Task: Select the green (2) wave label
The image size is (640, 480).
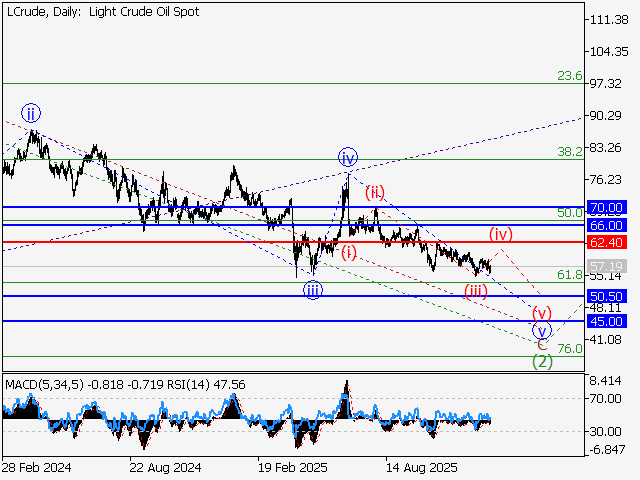Action: click(541, 361)
